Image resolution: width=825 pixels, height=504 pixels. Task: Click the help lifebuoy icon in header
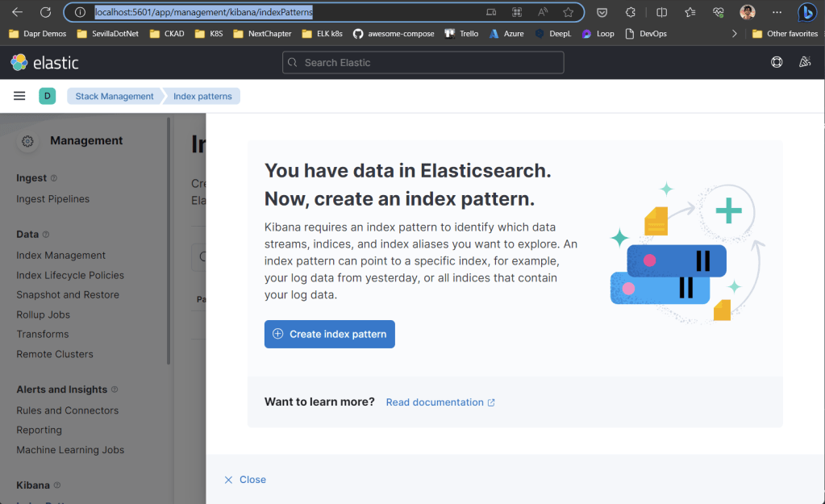777,62
